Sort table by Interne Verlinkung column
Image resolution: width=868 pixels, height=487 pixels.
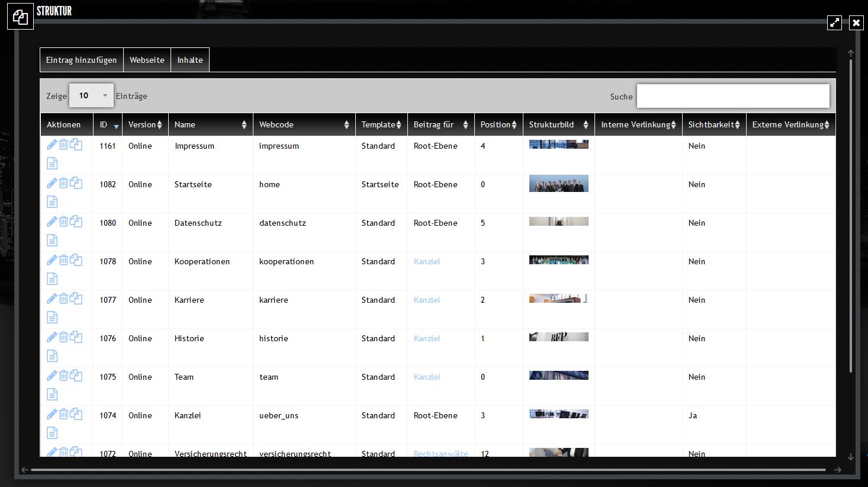coord(638,124)
